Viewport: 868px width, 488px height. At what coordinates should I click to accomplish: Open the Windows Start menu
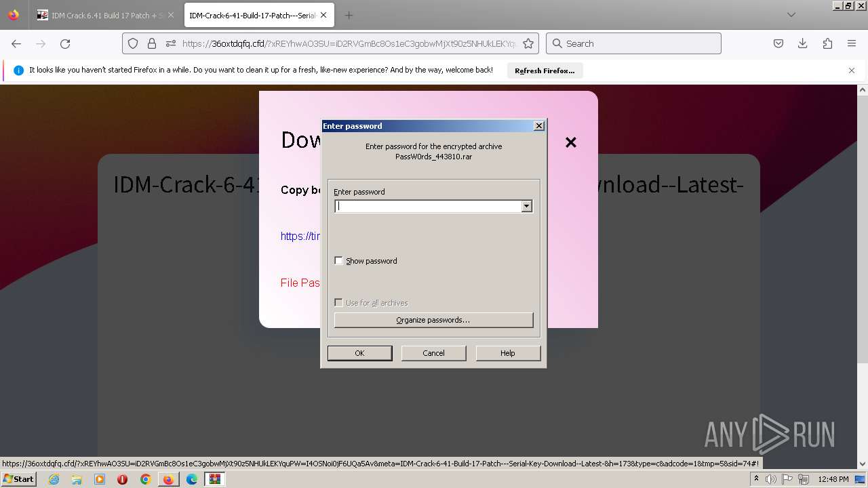(x=18, y=479)
